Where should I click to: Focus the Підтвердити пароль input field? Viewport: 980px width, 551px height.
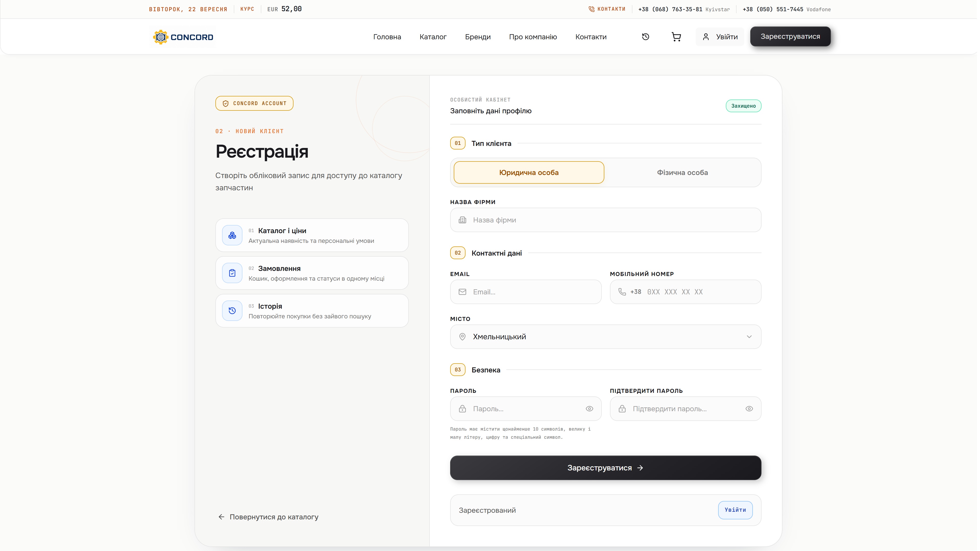tap(685, 409)
